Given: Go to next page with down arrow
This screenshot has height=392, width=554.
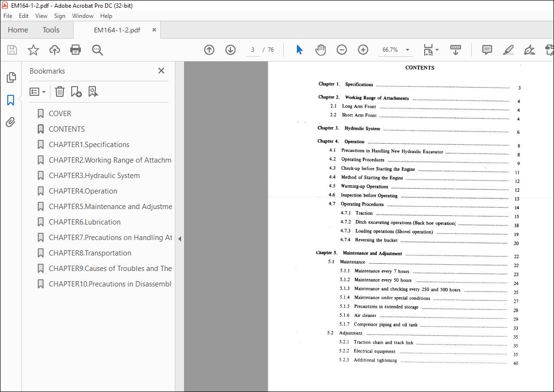Looking at the screenshot, I should pyautogui.click(x=231, y=50).
